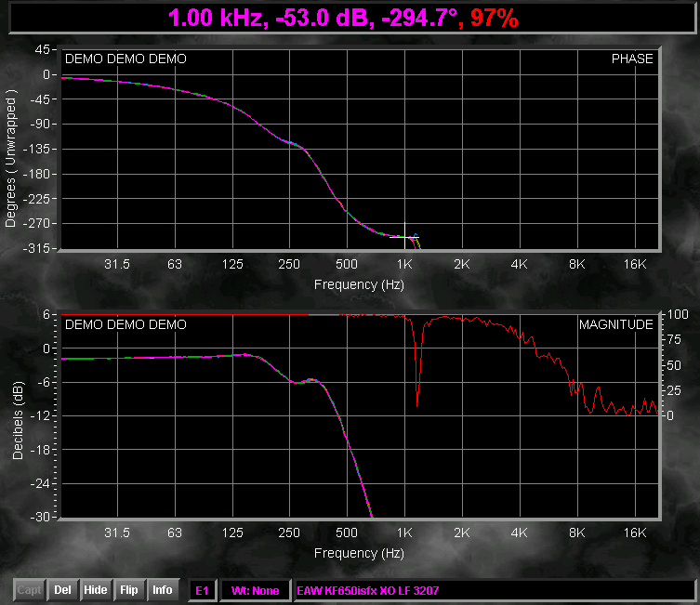Toggle the Hide button for the trace
Image resolution: width=700 pixels, height=605 pixels.
(96, 590)
